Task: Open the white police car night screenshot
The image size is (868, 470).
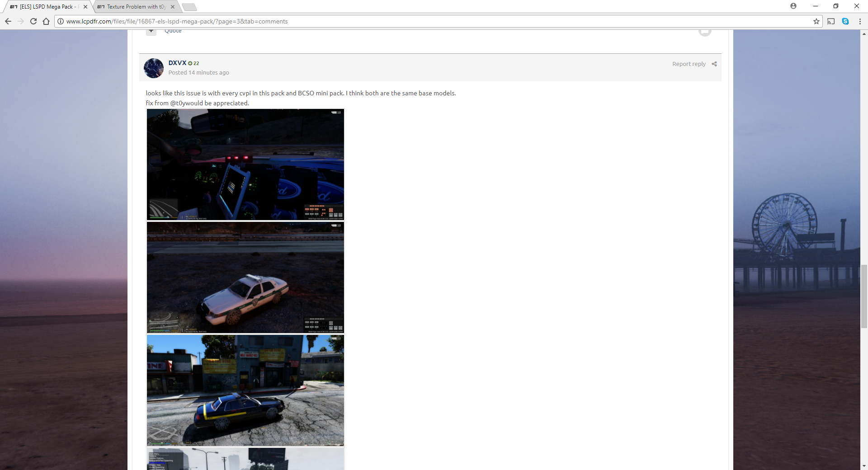Action: (x=245, y=277)
